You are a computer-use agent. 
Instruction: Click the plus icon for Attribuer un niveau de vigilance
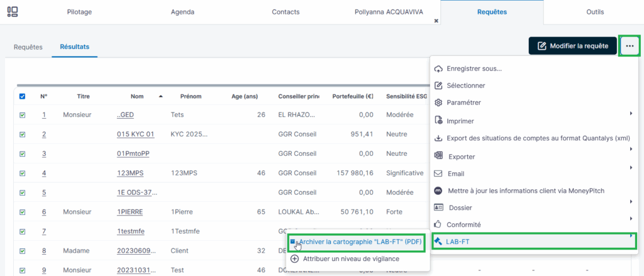294,258
